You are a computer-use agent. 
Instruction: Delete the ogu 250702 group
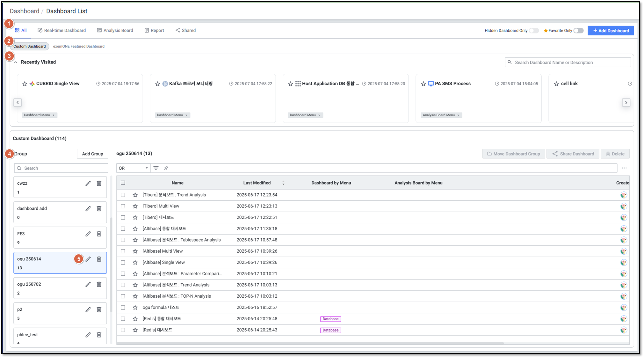click(x=99, y=284)
